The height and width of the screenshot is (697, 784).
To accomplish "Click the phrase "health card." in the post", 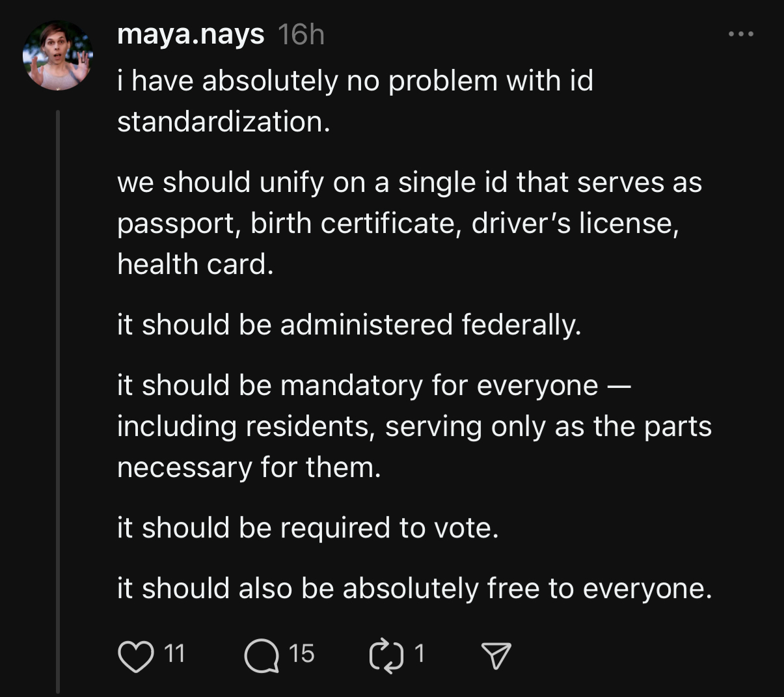I will (195, 264).
